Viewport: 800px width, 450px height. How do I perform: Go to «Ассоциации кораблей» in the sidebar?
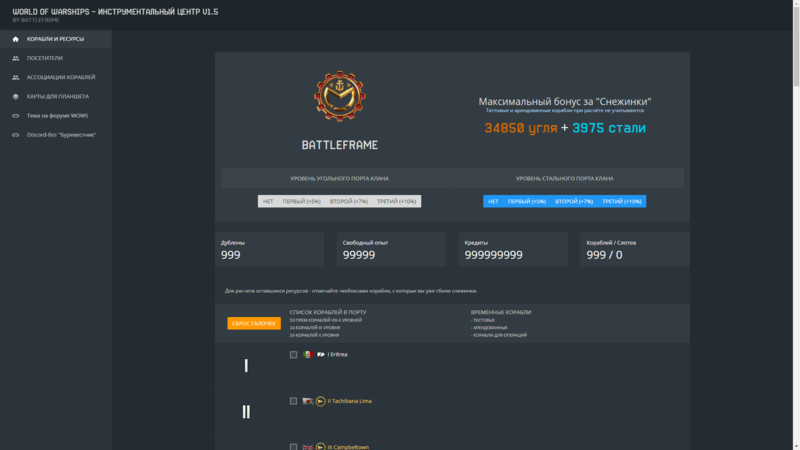(x=56, y=77)
